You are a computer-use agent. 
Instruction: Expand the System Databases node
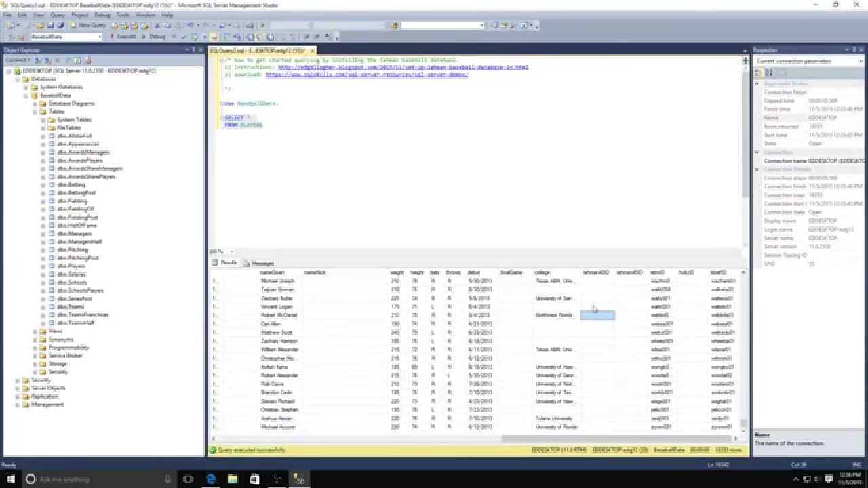pos(26,87)
